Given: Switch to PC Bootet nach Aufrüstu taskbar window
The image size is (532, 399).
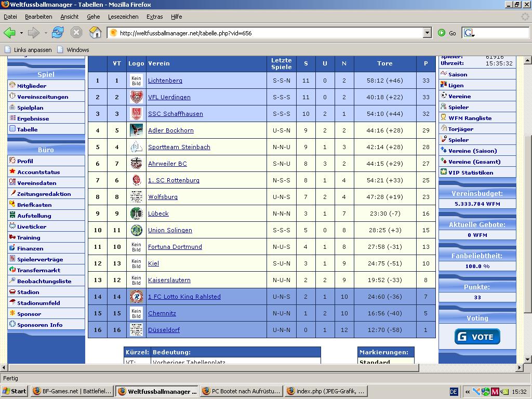Looking at the screenshot, I should (241, 391).
